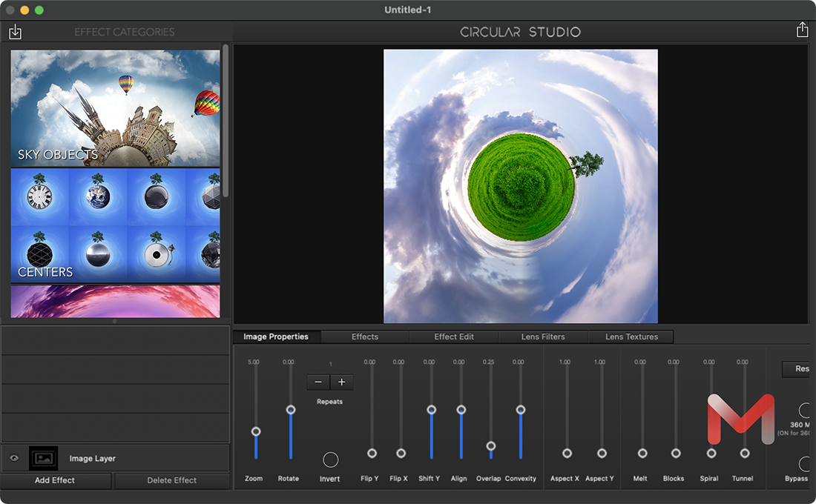Click the Overlap value 0.25
This screenshot has width=816, height=504.
pos(488,362)
